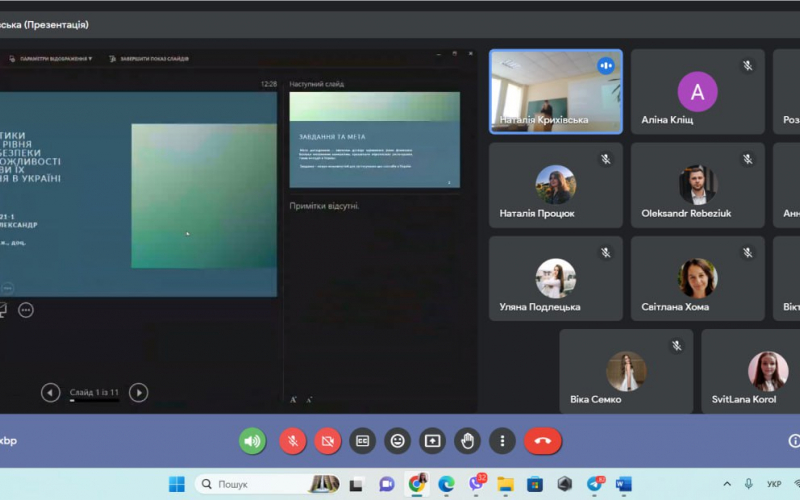Screen dimensions: 800x500
Task: Open more options three-dot menu in the call bar
Action: tap(503, 441)
